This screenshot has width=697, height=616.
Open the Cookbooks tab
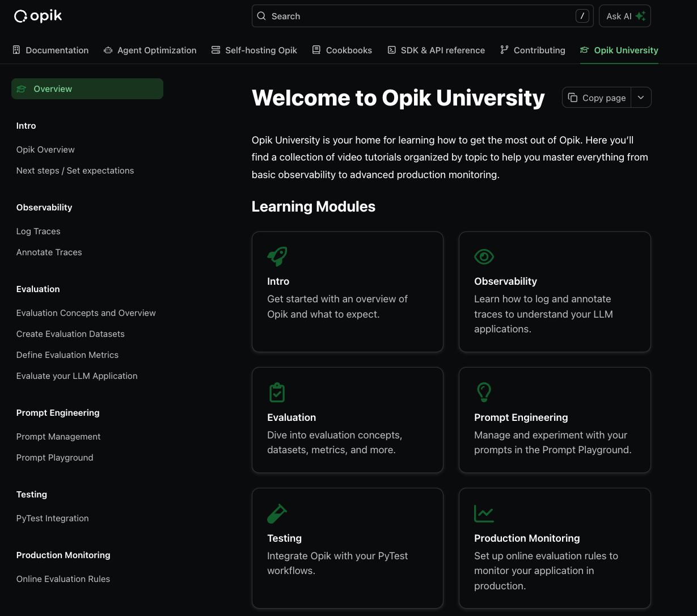[342, 50]
